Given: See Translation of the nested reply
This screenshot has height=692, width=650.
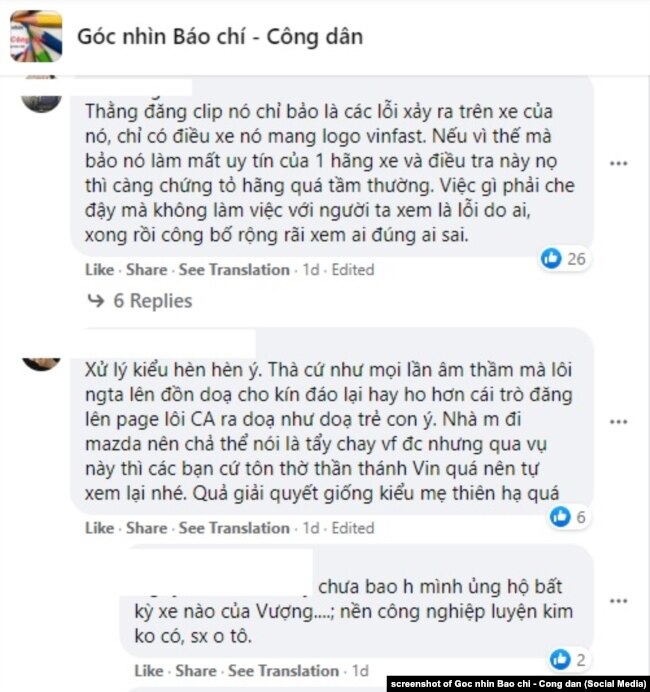Looking at the screenshot, I should (x=283, y=671).
